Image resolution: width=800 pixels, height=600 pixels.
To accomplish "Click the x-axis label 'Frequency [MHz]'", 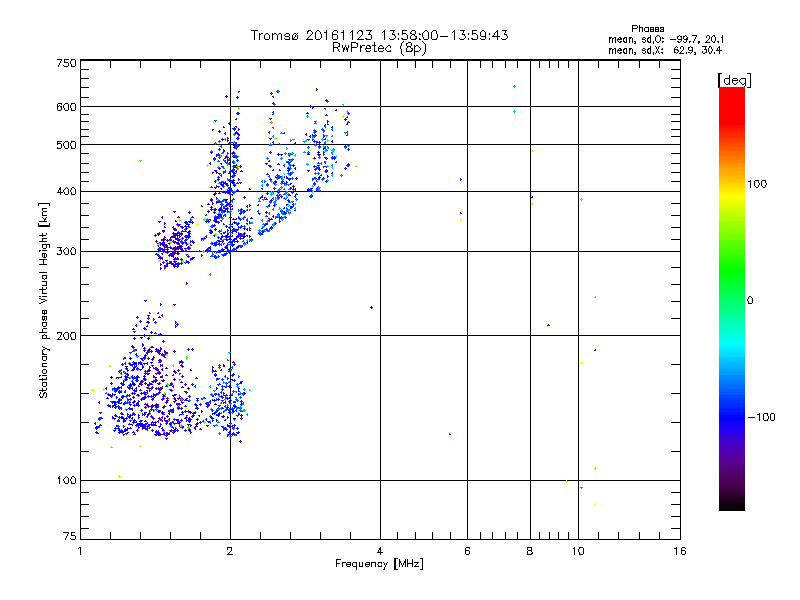I will pos(379,564).
